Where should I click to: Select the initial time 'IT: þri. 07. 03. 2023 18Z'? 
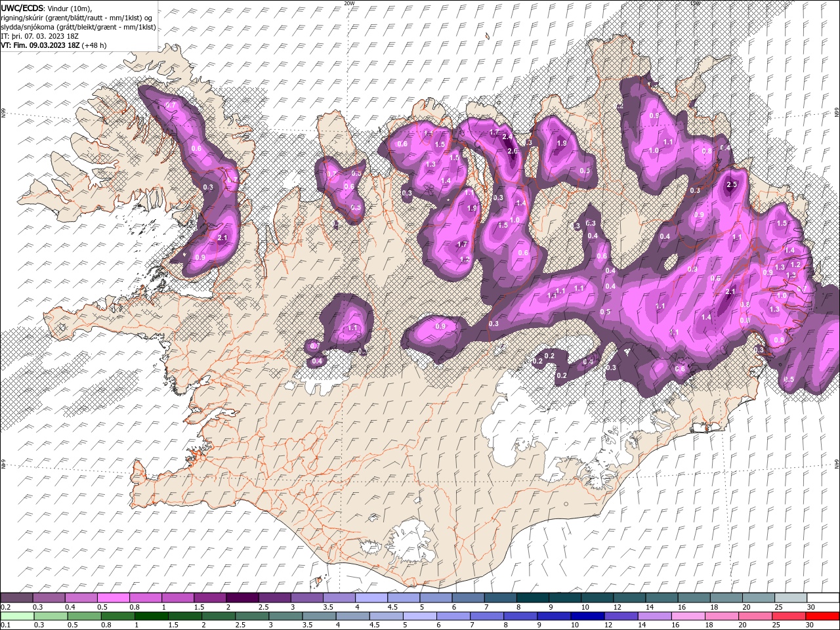point(40,36)
